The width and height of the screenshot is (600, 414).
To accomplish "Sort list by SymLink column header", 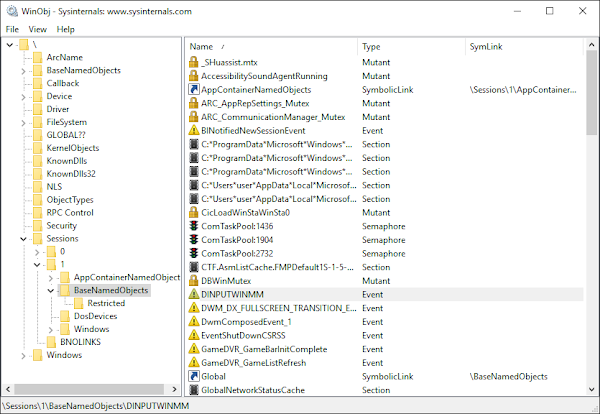I will tap(485, 47).
